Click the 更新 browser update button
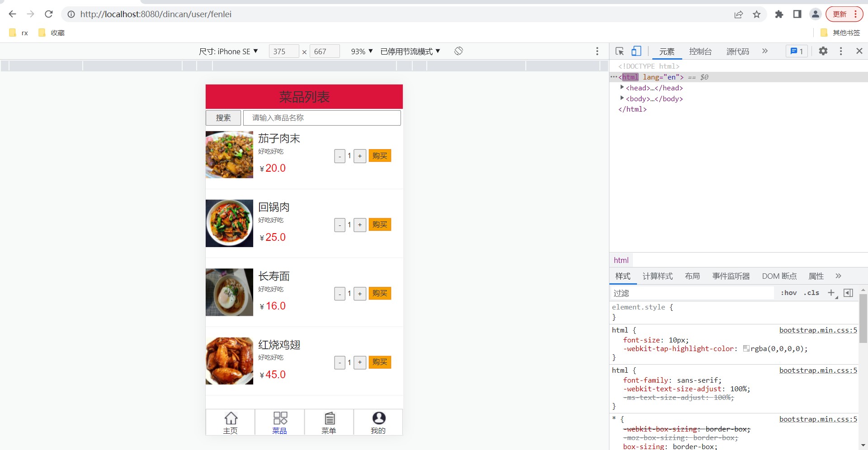This screenshot has width=868, height=450. pos(844,14)
